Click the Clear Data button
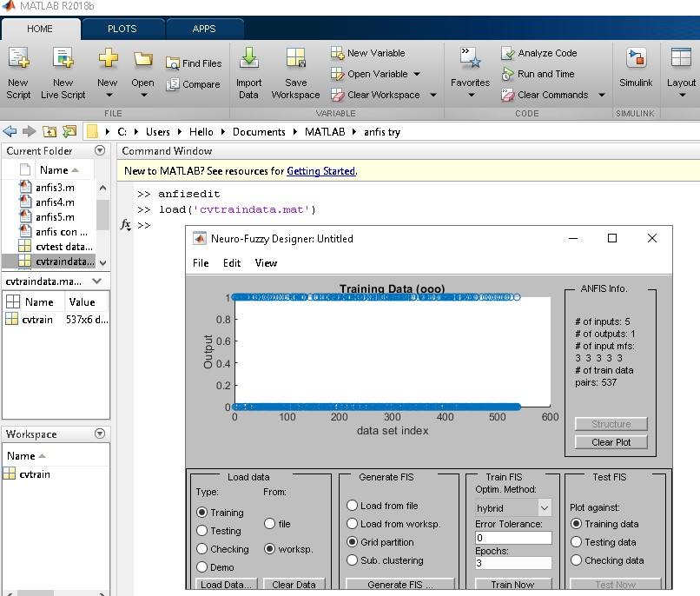 (x=294, y=585)
